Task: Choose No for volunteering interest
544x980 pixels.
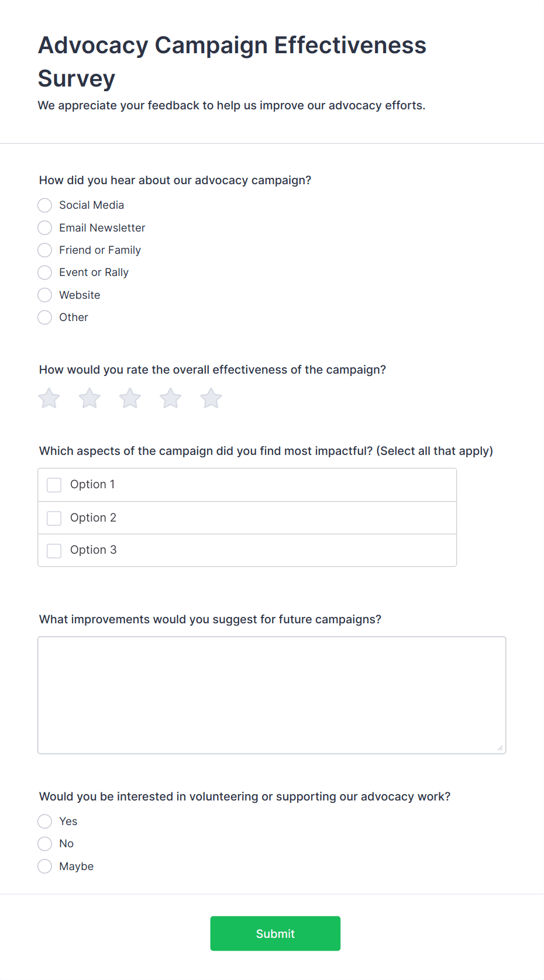Action: pos(45,844)
